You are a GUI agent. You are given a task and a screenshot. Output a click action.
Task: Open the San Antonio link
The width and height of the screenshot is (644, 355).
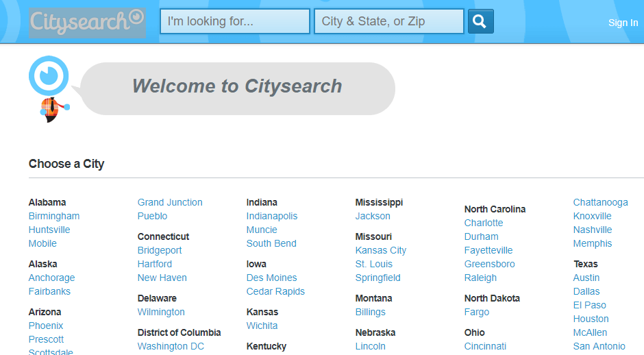(599, 346)
